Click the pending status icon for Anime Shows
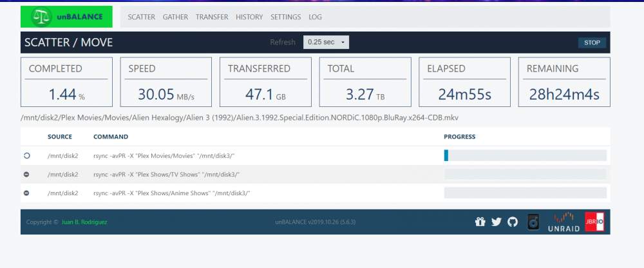This screenshot has height=268, width=644. click(26, 193)
